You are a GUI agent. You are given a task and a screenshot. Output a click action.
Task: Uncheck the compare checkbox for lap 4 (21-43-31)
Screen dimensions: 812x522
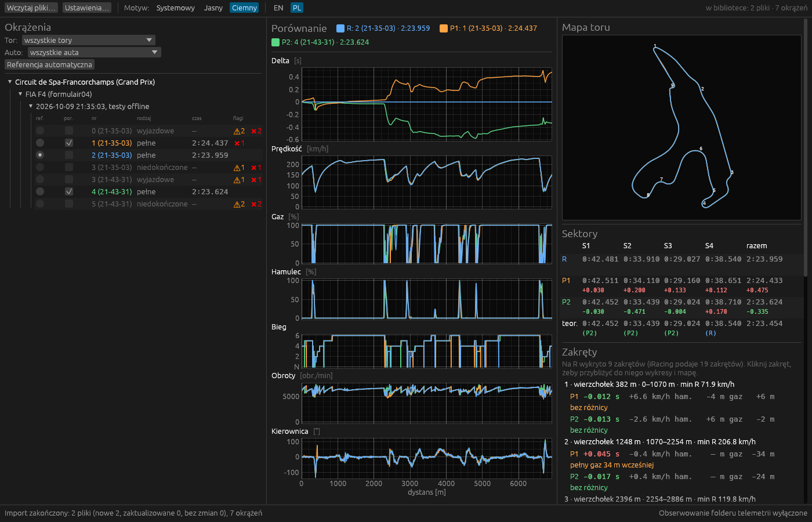[x=69, y=191]
